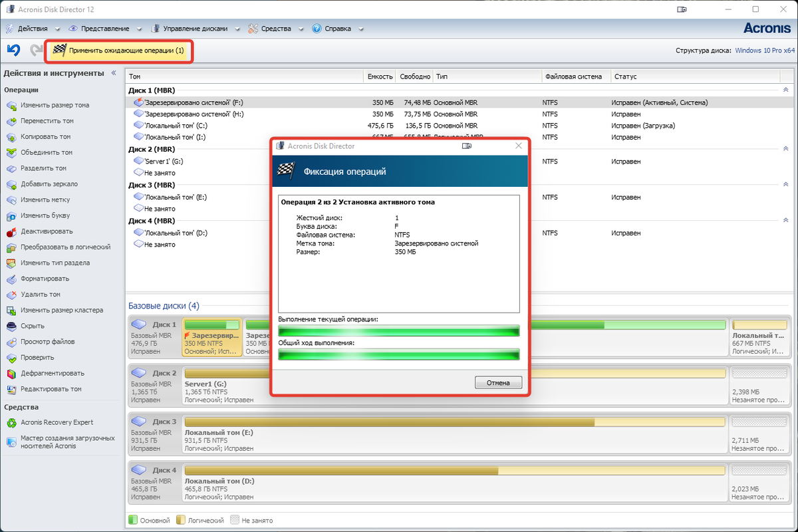798x532 pixels.
Task: Select Локальный том (D:) partition bar on Диск 4
Action: [455, 483]
